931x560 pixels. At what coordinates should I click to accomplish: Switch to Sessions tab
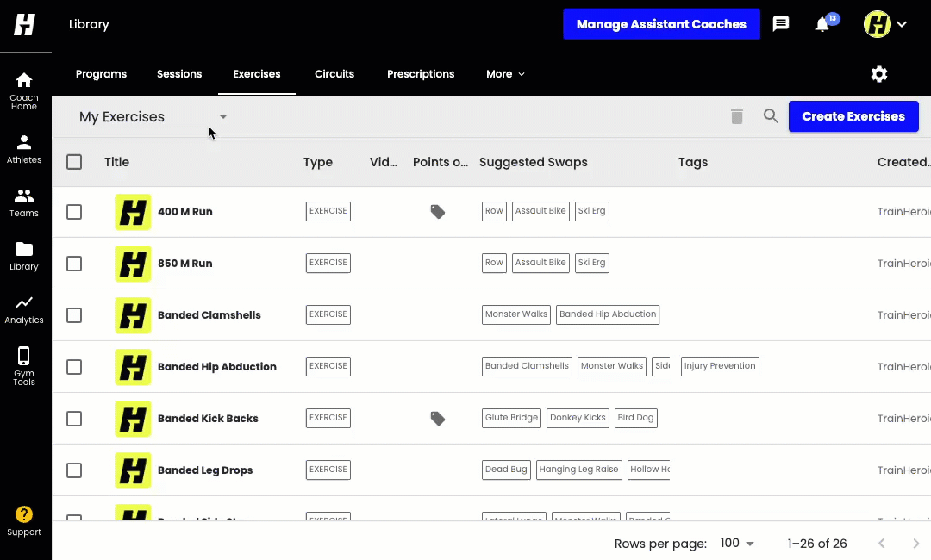[x=179, y=74]
